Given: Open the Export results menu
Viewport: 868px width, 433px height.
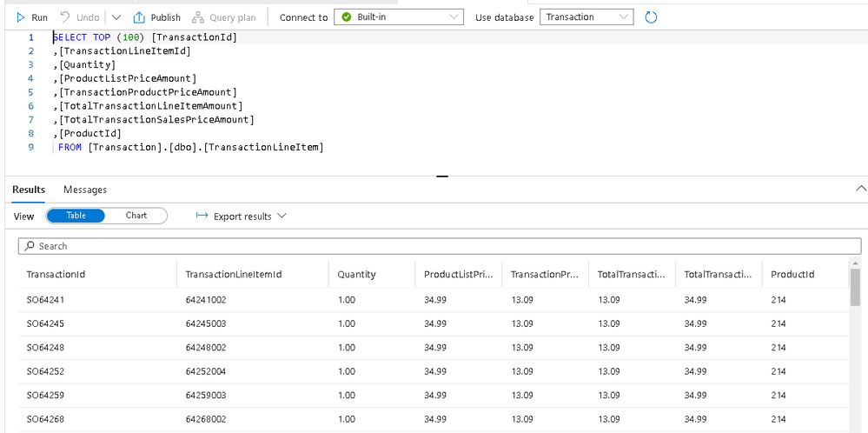Looking at the screenshot, I should coord(242,216).
